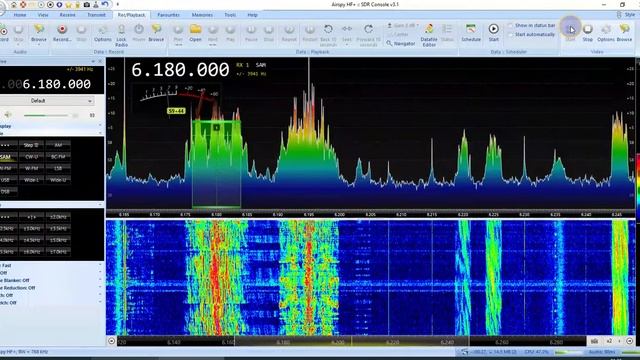Open the Favourites ribbon tab
Image resolution: width=640 pixels, height=360 pixels.
pos(168,15)
